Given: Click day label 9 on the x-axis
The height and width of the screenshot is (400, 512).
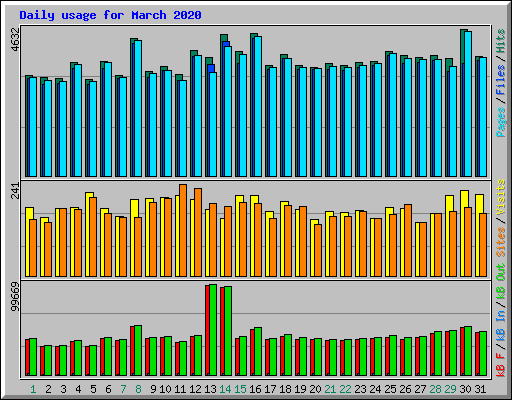Looking at the screenshot, I should coord(153,389).
